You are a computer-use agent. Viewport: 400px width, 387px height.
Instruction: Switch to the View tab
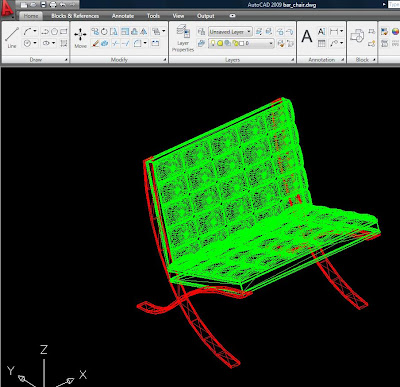pyautogui.click(x=178, y=16)
